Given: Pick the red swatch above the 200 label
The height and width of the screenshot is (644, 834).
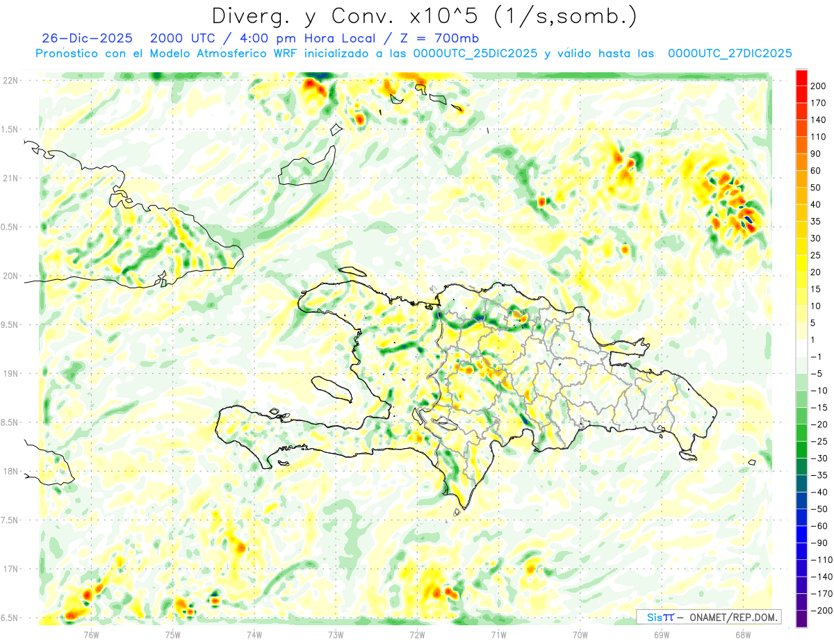Looking at the screenshot, I should [x=801, y=77].
